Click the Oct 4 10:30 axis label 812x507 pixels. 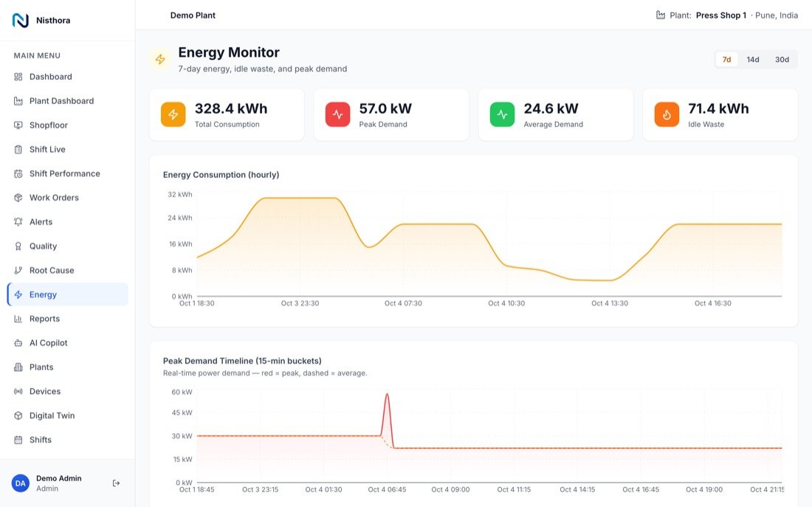[x=506, y=303]
